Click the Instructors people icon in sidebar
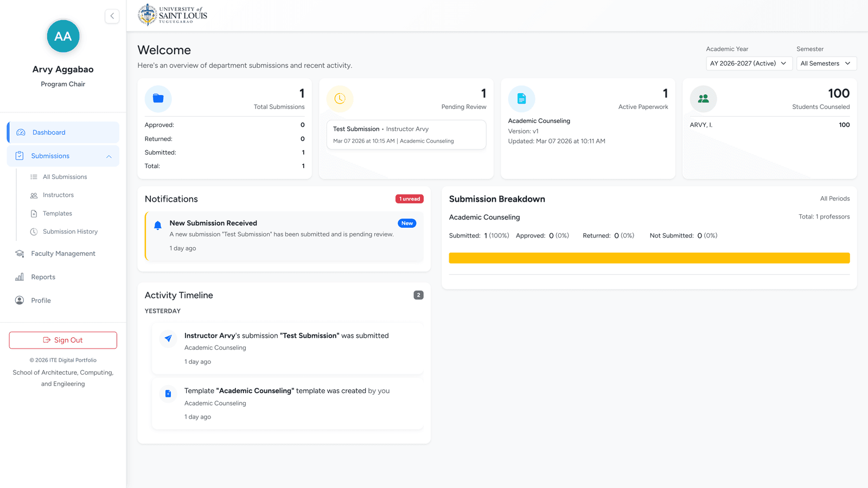Viewport: 868px width, 488px height. pyautogui.click(x=34, y=195)
